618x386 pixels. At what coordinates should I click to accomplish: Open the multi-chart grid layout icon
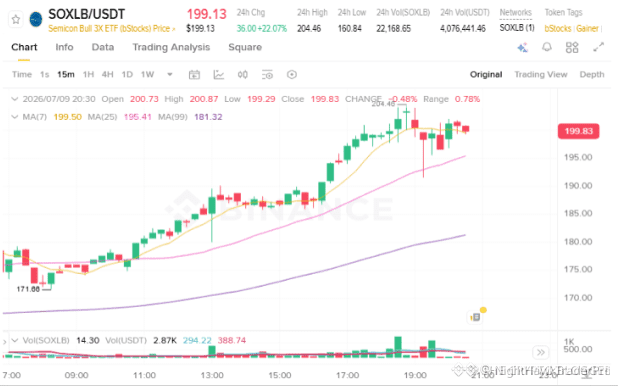click(x=572, y=47)
